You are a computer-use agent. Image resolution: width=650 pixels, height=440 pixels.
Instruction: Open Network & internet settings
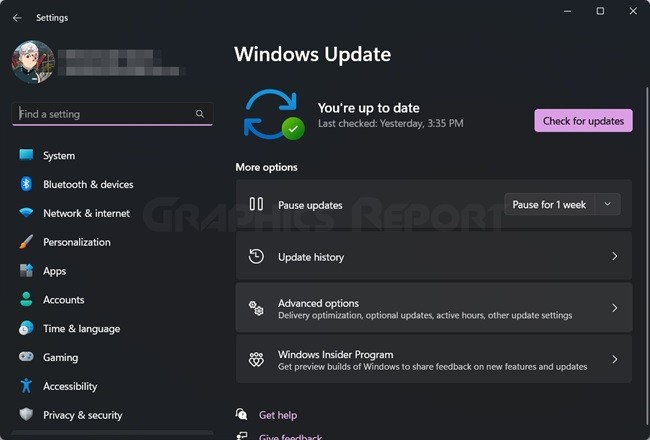click(87, 213)
